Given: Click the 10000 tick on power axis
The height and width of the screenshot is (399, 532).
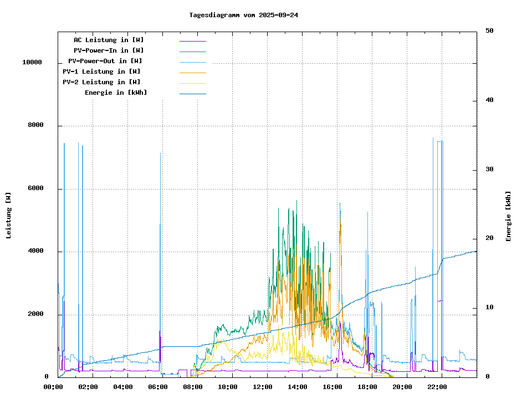Looking at the screenshot, I should [32, 63].
